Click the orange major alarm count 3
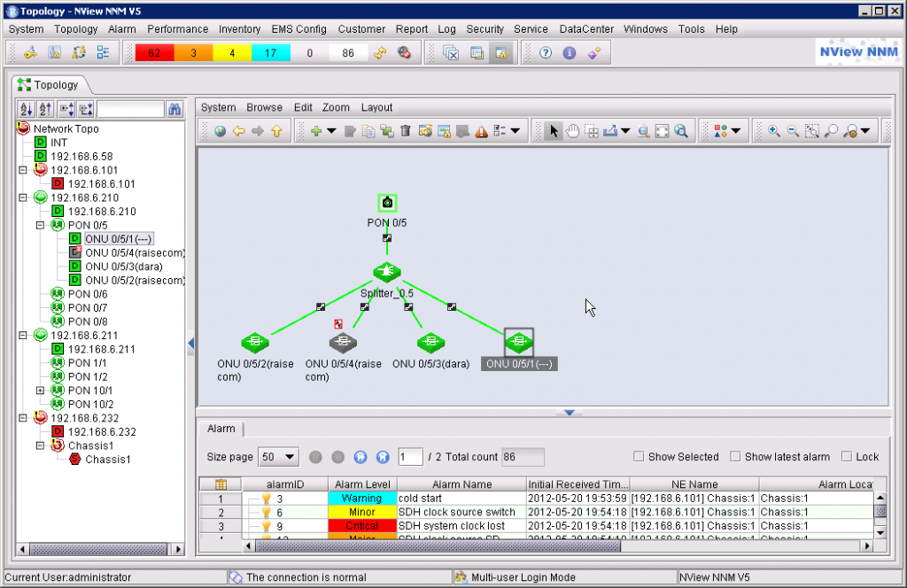907x588 pixels. click(193, 53)
